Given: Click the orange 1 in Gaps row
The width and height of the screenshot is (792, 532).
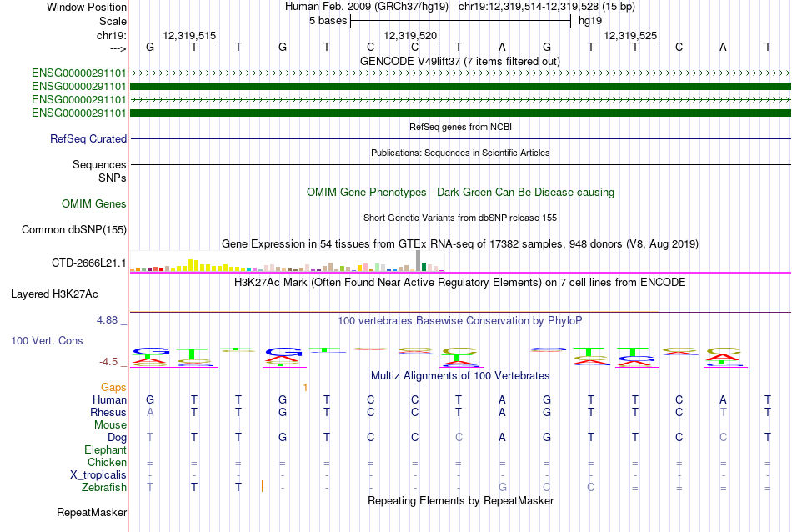Looking at the screenshot, I should pos(305,388).
